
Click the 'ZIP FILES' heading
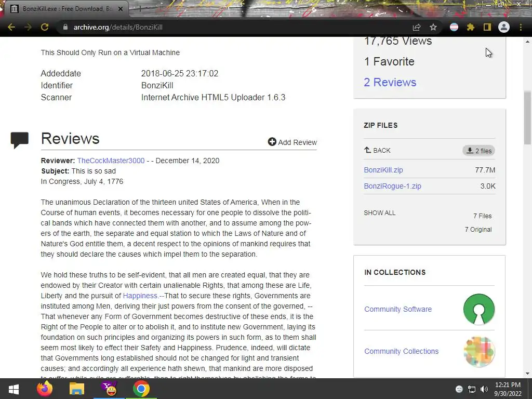coord(381,125)
